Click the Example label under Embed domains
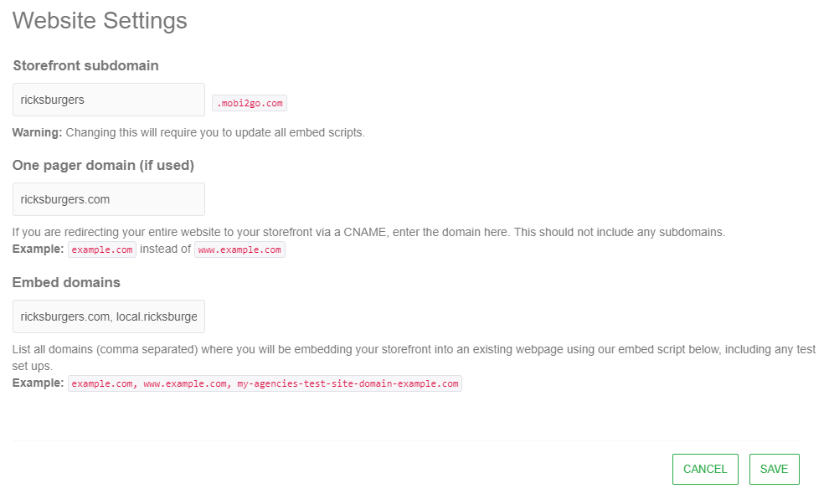The width and height of the screenshot is (829, 504). coord(38,383)
